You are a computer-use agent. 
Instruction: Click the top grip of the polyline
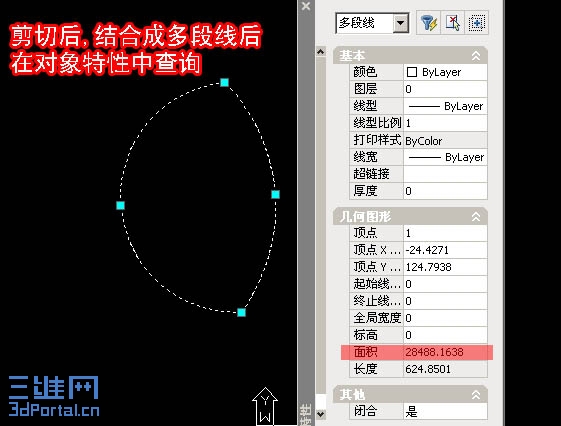click(224, 83)
